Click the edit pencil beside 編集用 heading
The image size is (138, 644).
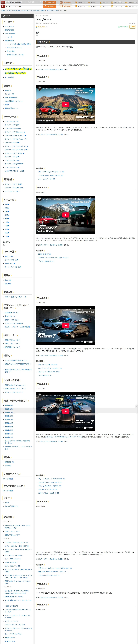(11, 86)
